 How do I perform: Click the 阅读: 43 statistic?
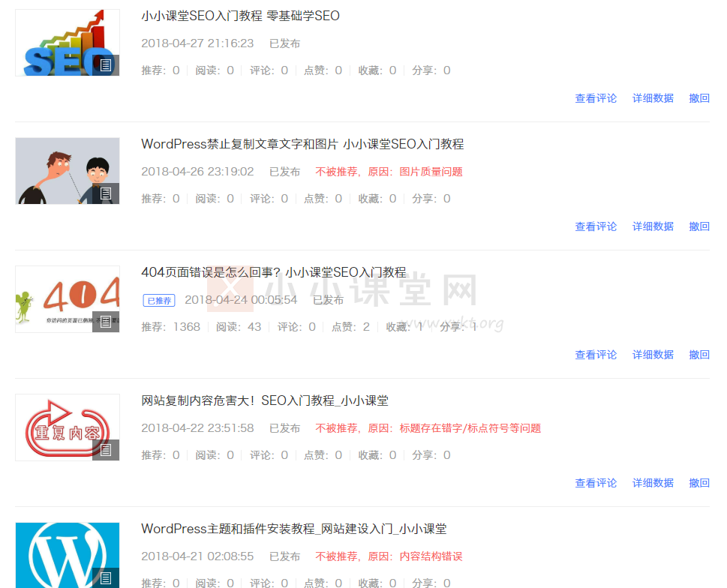239,327
